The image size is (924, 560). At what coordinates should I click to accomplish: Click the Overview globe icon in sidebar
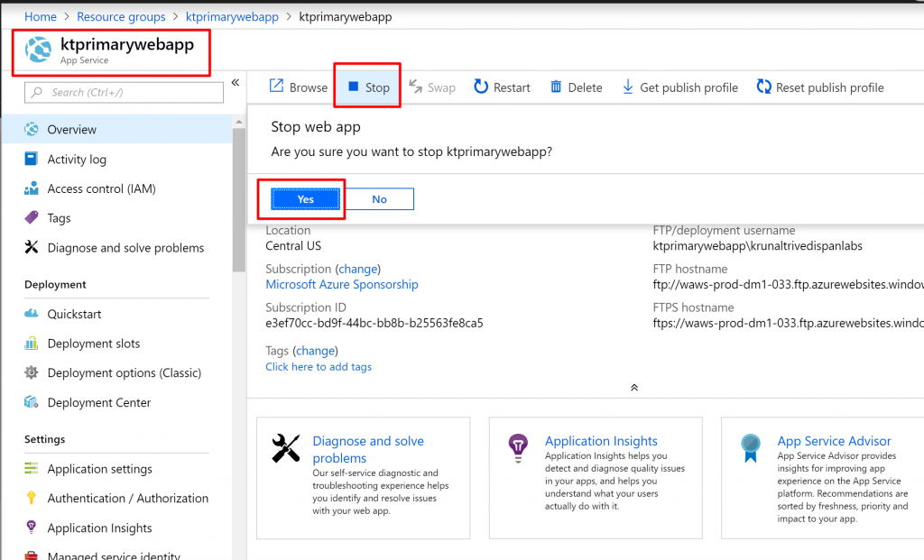[32, 129]
